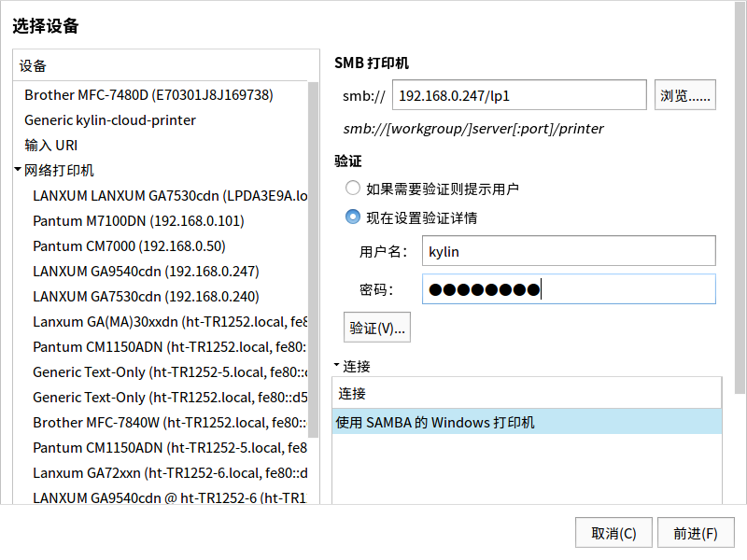The image size is (747, 560).
Task: Focus the 用户名 username field
Action: (569, 251)
